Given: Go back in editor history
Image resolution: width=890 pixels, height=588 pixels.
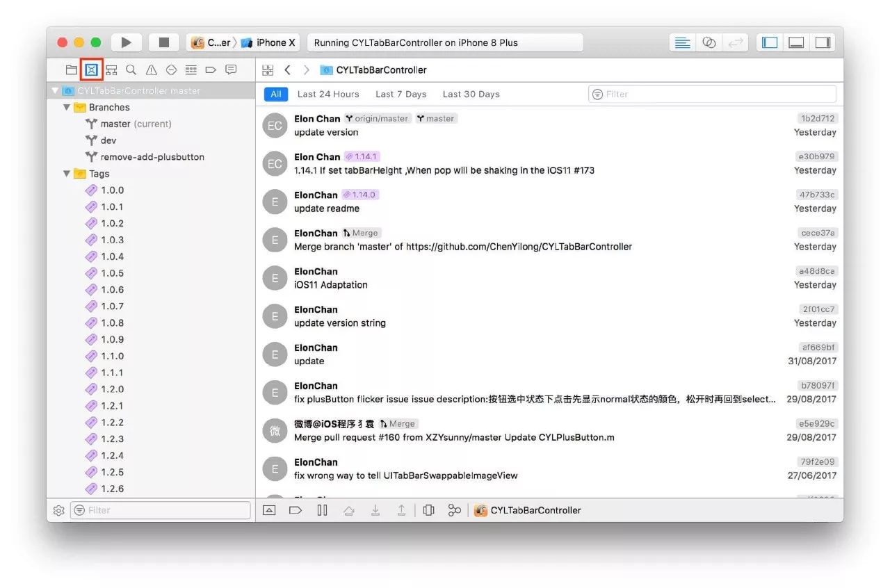Looking at the screenshot, I should pos(287,70).
